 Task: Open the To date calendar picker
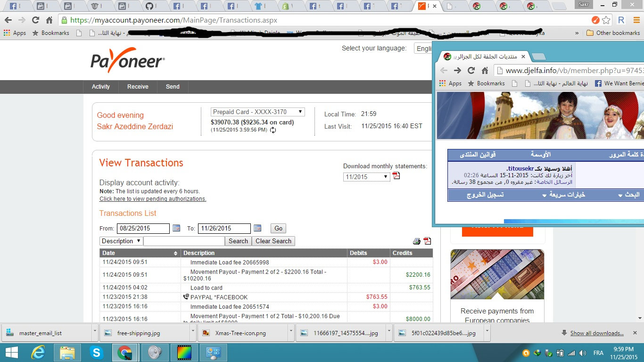click(257, 228)
